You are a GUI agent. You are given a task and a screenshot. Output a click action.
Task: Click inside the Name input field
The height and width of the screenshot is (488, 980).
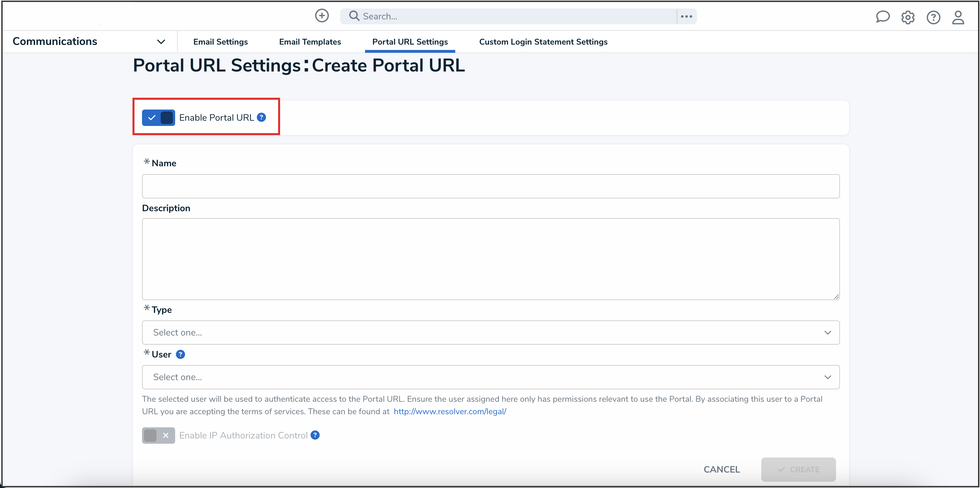point(490,186)
